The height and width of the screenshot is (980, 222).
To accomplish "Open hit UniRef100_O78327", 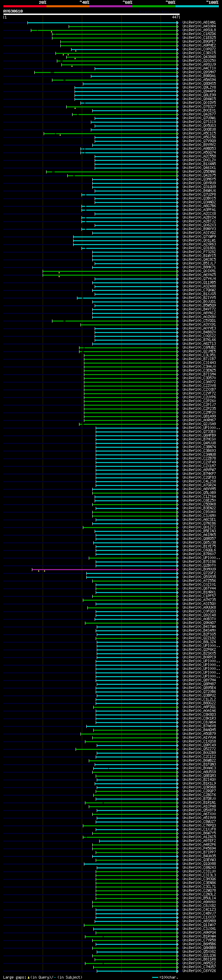I will tap(199, 106).
